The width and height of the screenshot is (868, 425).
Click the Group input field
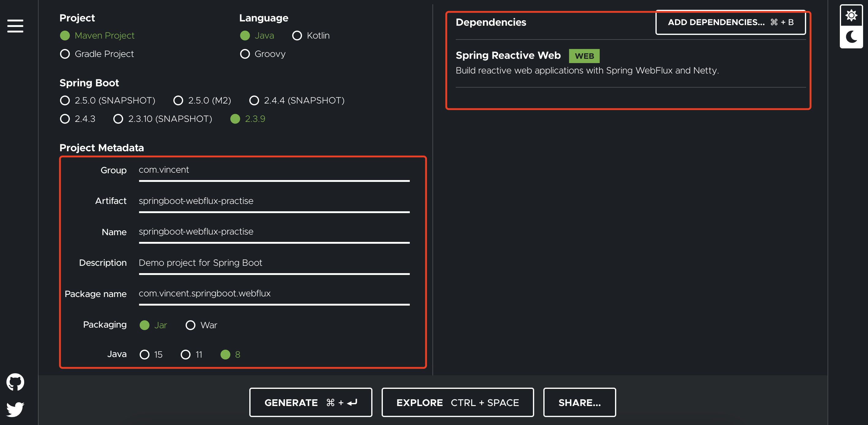coord(274,171)
